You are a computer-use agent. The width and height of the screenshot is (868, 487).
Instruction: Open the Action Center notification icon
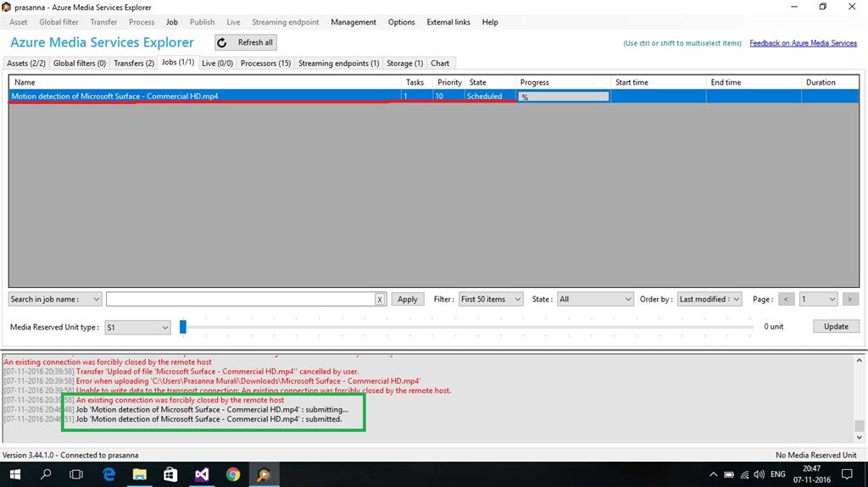point(847,474)
